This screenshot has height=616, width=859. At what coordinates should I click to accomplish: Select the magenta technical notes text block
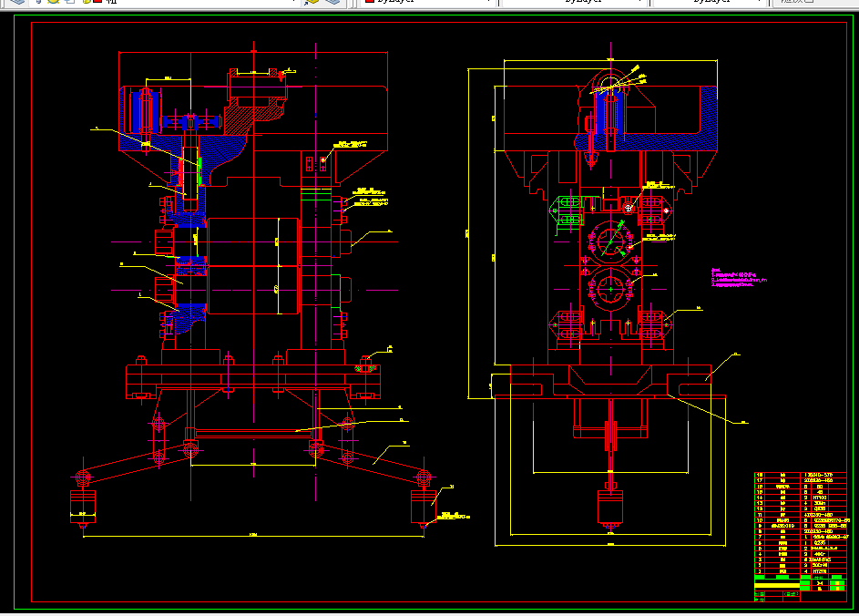[739, 277]
